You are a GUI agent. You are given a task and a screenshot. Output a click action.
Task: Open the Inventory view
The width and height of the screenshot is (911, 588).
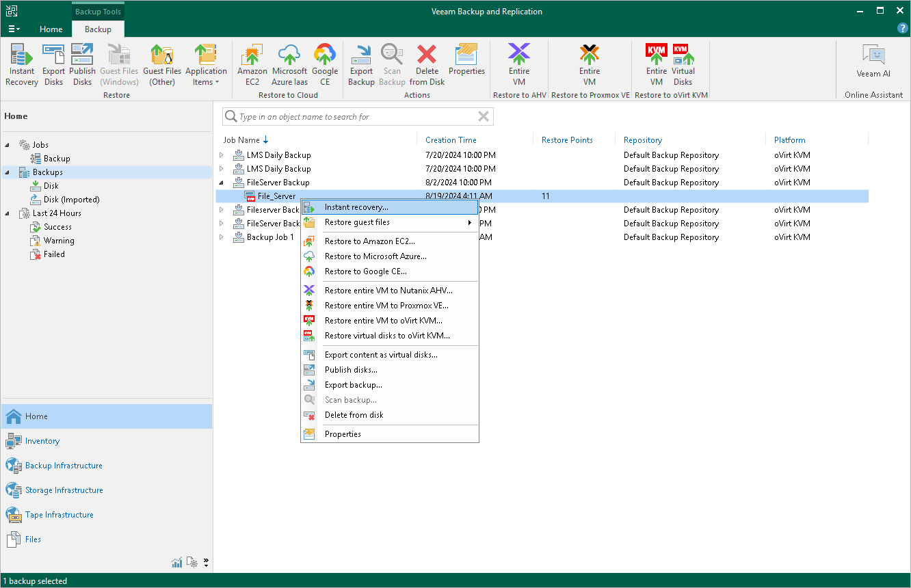[107, 441]
